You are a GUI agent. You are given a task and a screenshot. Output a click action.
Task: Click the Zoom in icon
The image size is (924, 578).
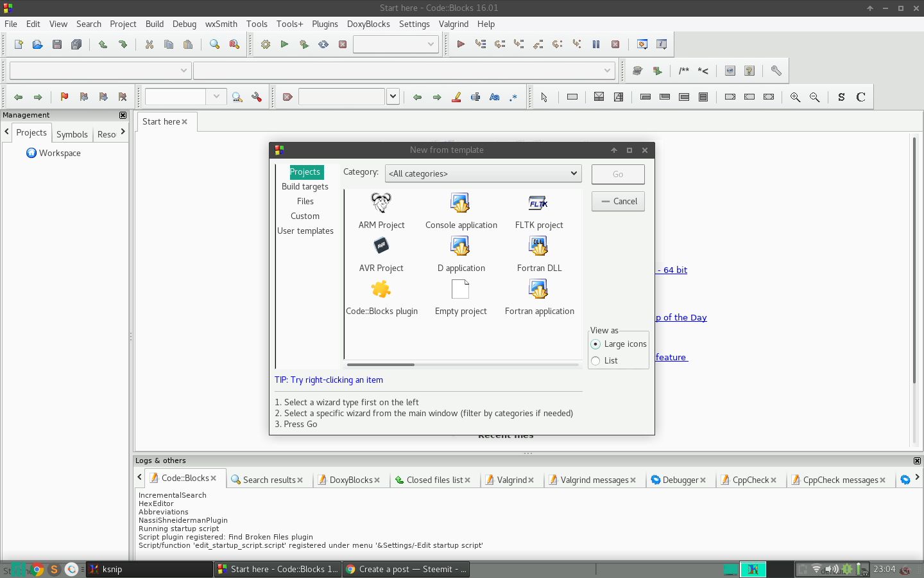tap(795, 97)
